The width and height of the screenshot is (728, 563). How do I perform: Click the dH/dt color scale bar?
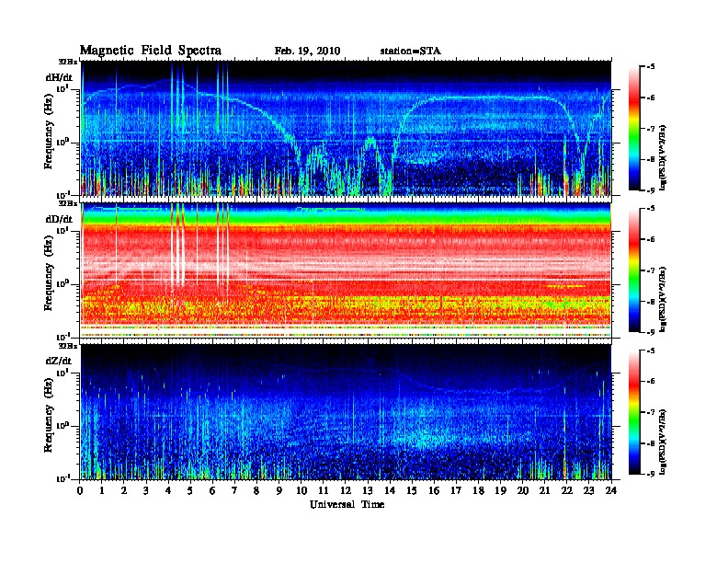pos(634,129)
